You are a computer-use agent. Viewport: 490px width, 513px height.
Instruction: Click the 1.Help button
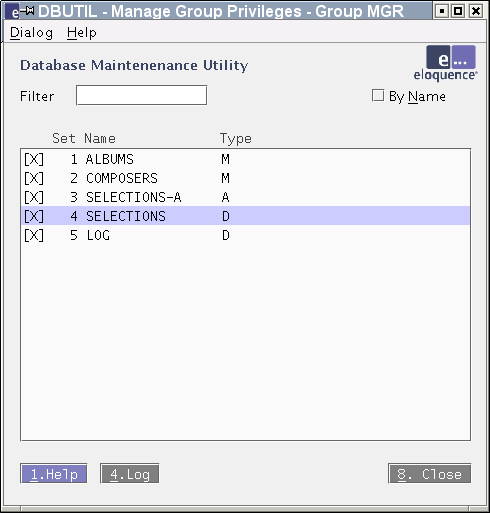(54, 474)
